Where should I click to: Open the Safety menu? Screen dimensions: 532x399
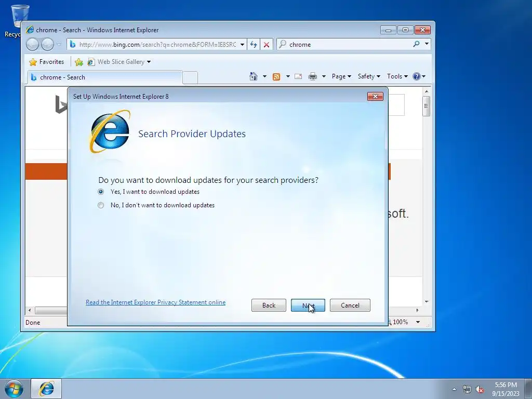[x=369, y=76]
